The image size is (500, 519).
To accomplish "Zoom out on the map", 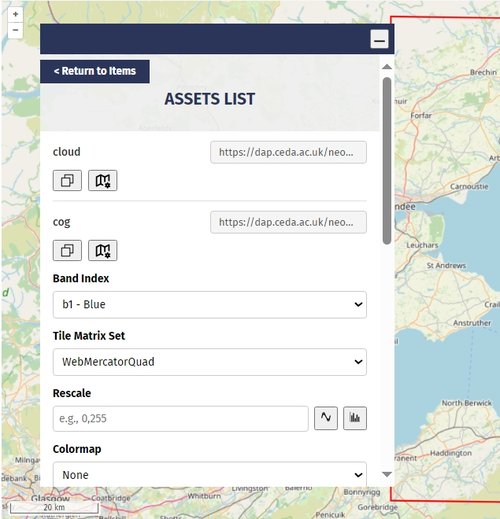I will click(15, 30).
